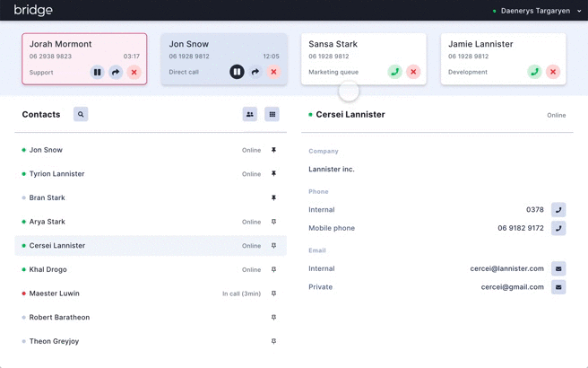Select Theon Greyjoy contact row
588x368 pixels.
tap(151, 341)
